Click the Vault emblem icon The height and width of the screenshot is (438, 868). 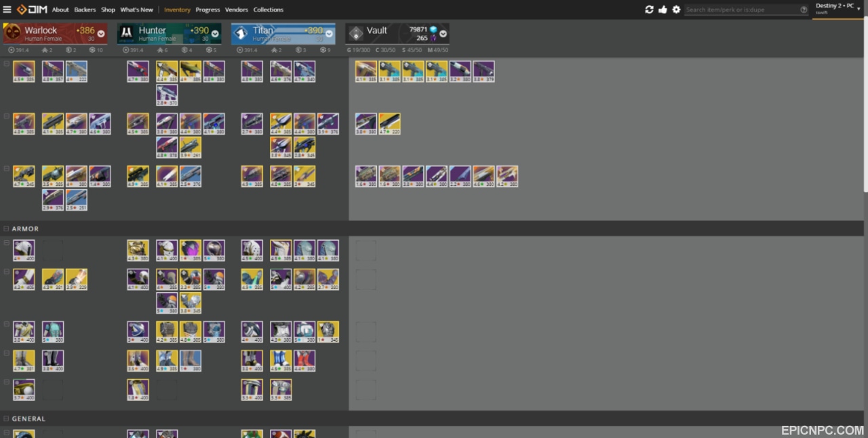pos(356,33)
